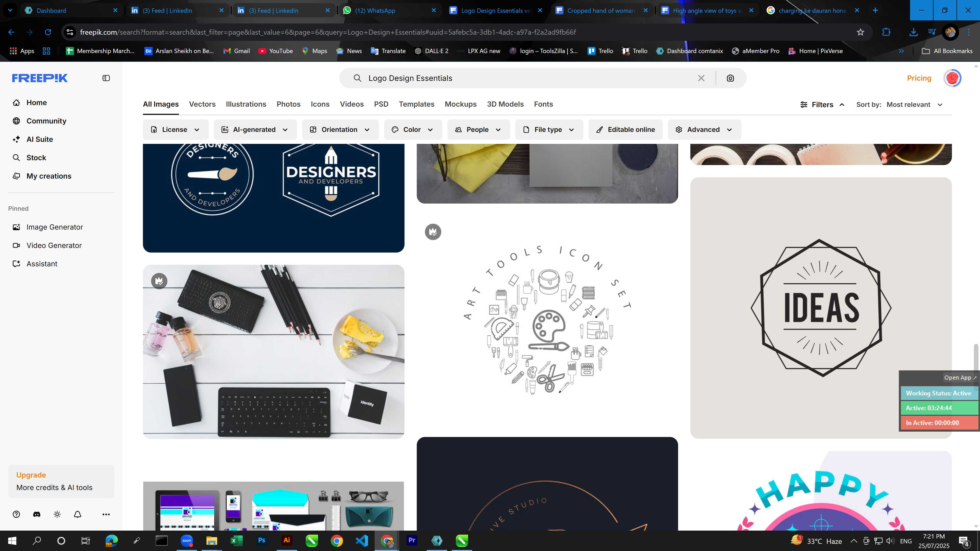
Task: Expand the Advanced filter dropdown
Action: click(704, 130)
